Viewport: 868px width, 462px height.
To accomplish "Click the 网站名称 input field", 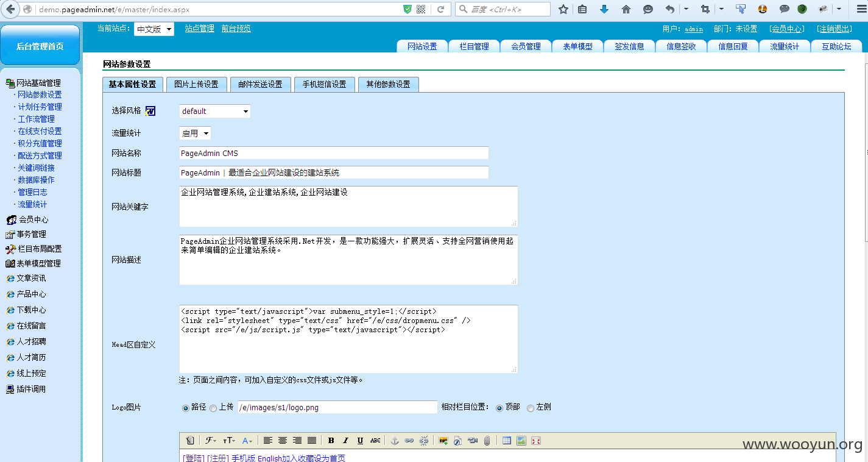I will 334,153.
